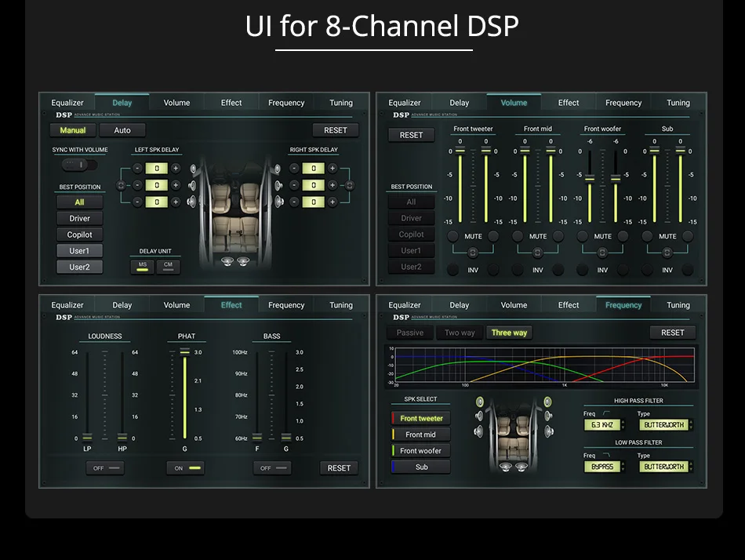Increase middle row RIGHT SPK DELAY with plus
The height and width of the screenshot is (560, 745).
pyautogui.click(x=333, y=185)
